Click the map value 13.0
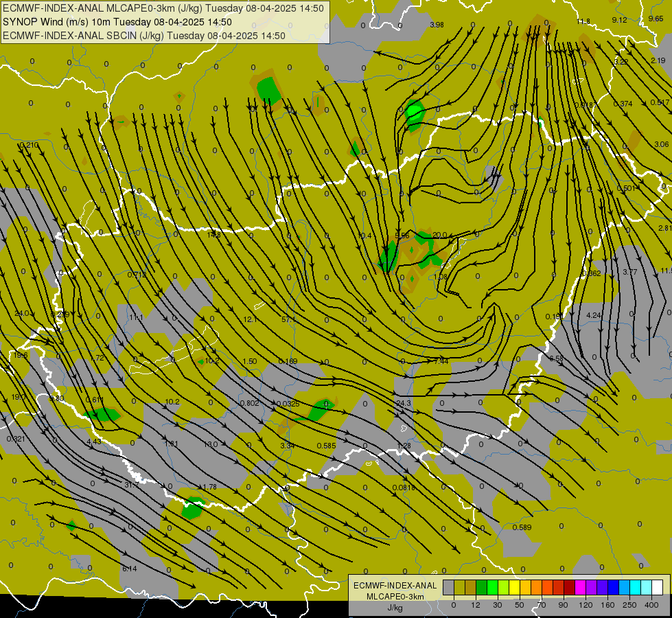672x618 pixels. [210, 444]
